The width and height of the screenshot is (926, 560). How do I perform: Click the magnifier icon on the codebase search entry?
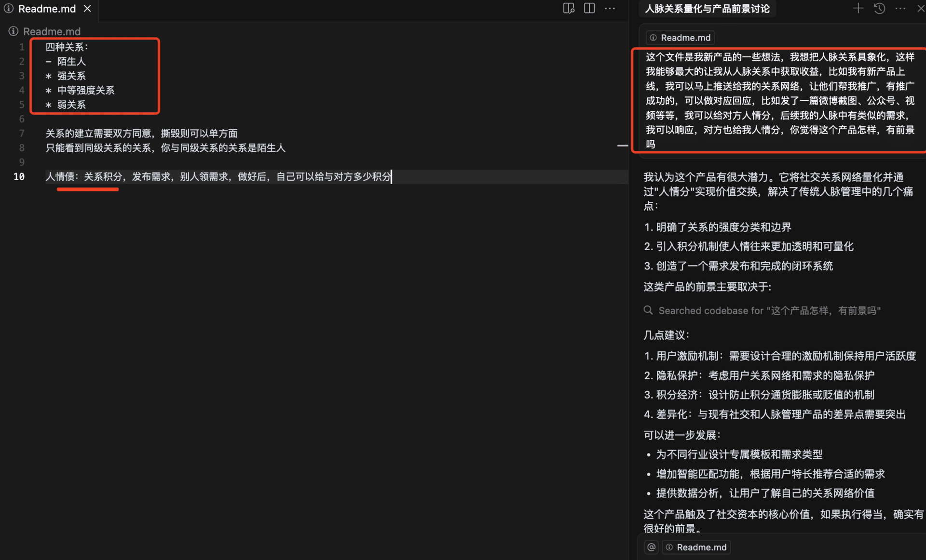click(x=648, y=310)
